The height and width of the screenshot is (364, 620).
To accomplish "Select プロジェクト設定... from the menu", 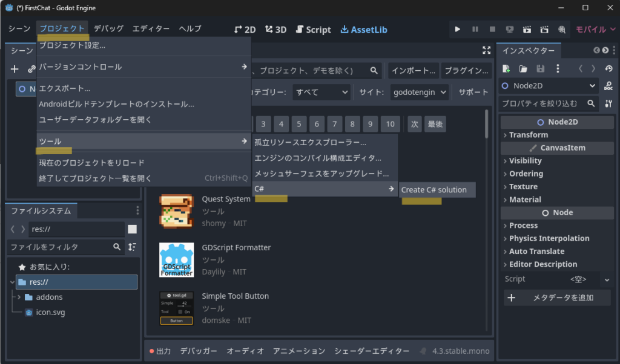I will click(x=144, y=45).
